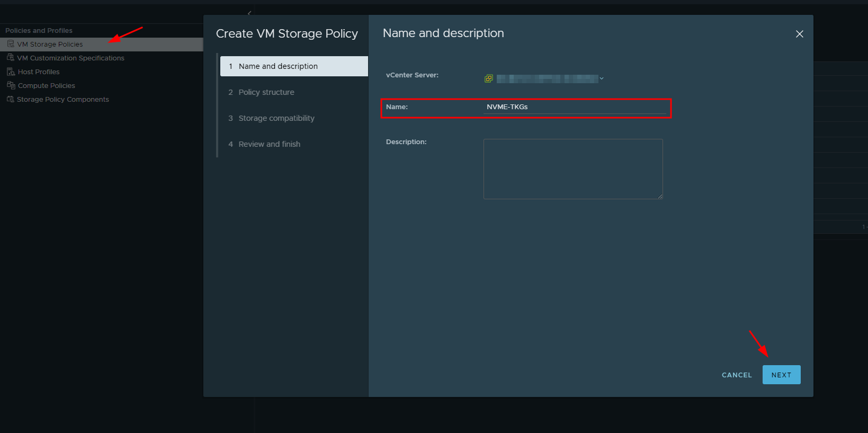Select step 1 Name and description
Screen dimensions: 868x433
(294, 66)
